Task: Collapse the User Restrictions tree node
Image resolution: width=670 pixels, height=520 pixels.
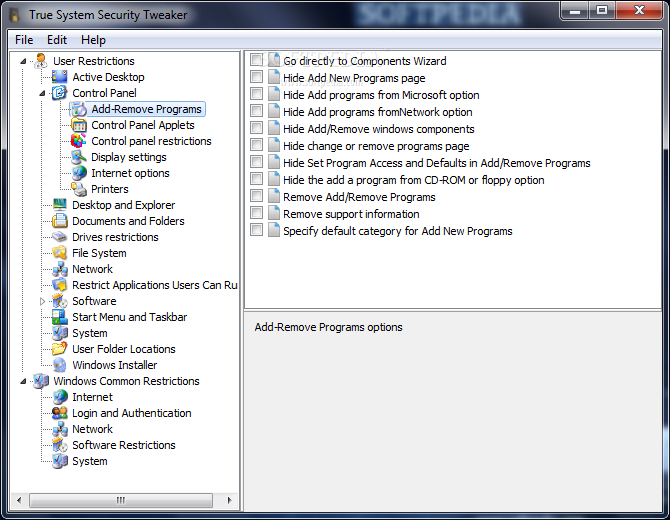Action: (x=23, y=62)
